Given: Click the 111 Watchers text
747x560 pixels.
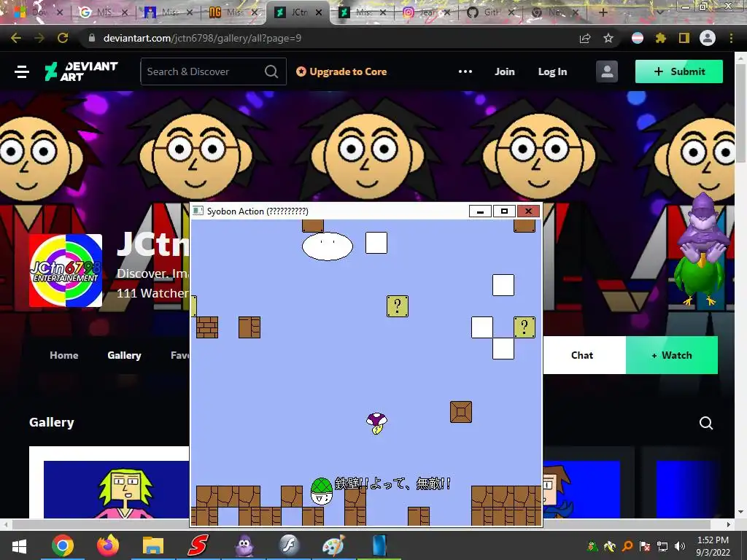Looking at the screenshot, I should 153,293.
